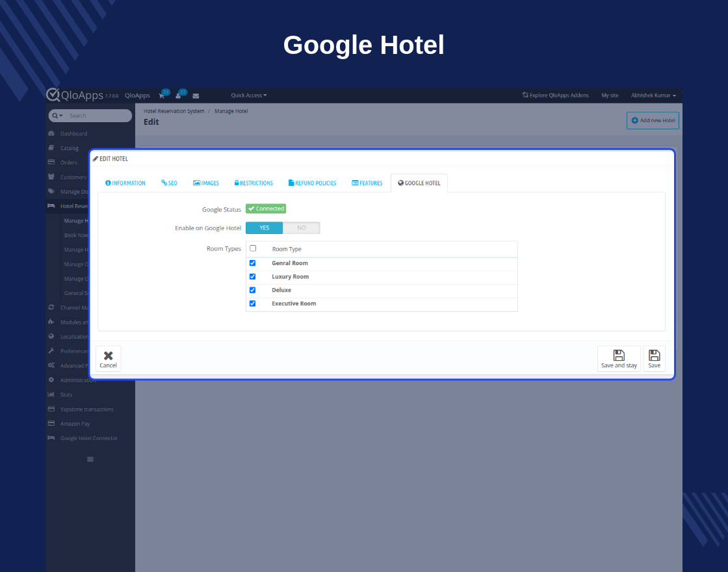Open the Explore QloApps Addons link
This screenshot has height=572, width=728.
[556, 95]
